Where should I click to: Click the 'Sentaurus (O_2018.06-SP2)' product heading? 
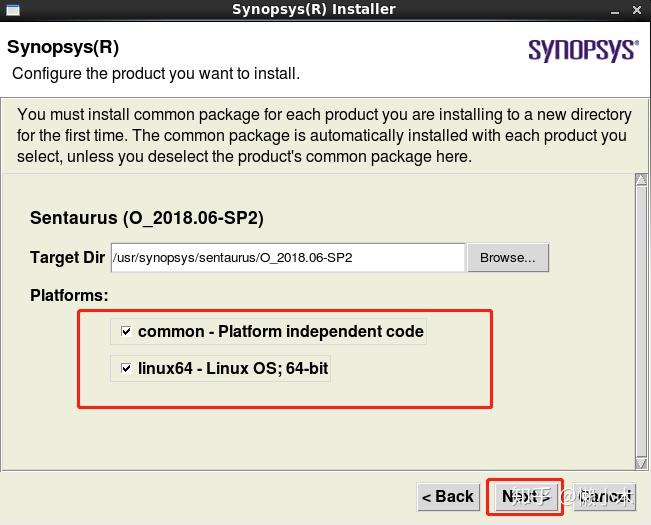147,217
